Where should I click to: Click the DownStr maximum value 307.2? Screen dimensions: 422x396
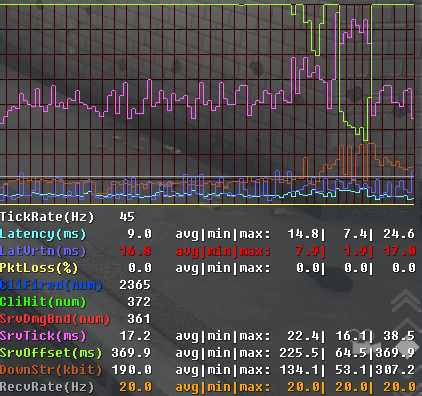(x=395, y=370)
